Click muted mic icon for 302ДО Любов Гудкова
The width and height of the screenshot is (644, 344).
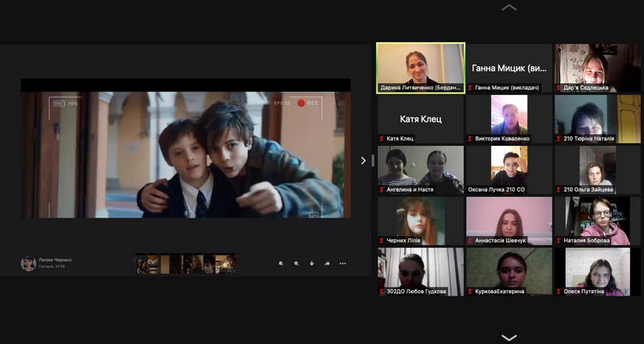pos(382,292)
